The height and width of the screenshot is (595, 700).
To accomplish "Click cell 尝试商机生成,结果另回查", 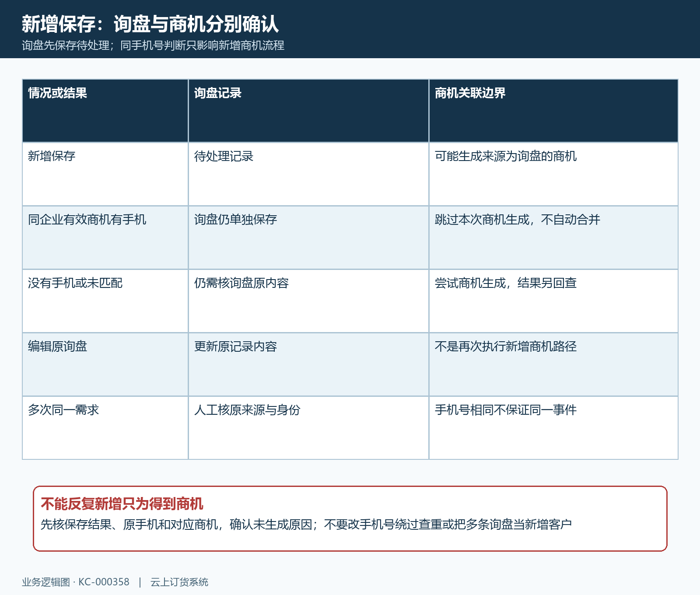I will (x=553, y=301).
